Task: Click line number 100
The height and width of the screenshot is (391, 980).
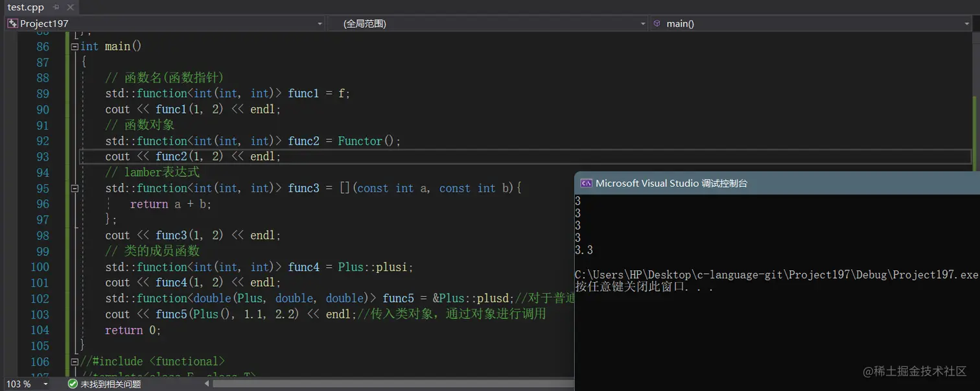Action: 40,267
